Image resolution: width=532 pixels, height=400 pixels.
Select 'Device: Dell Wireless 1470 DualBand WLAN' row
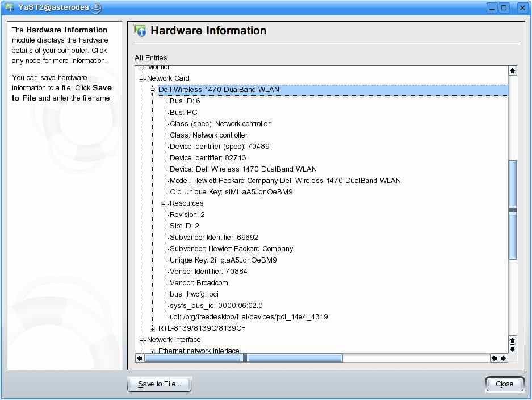(243, 169)
